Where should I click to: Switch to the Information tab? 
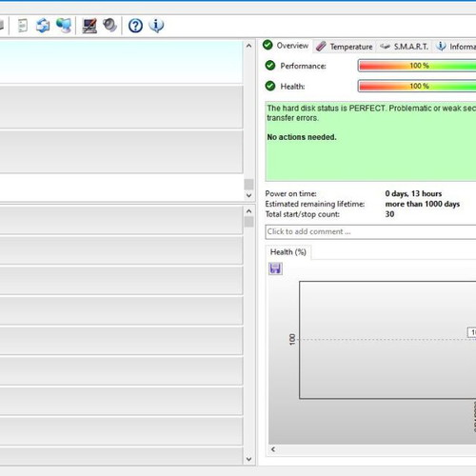pyautogui.click(x=455, y=47)
